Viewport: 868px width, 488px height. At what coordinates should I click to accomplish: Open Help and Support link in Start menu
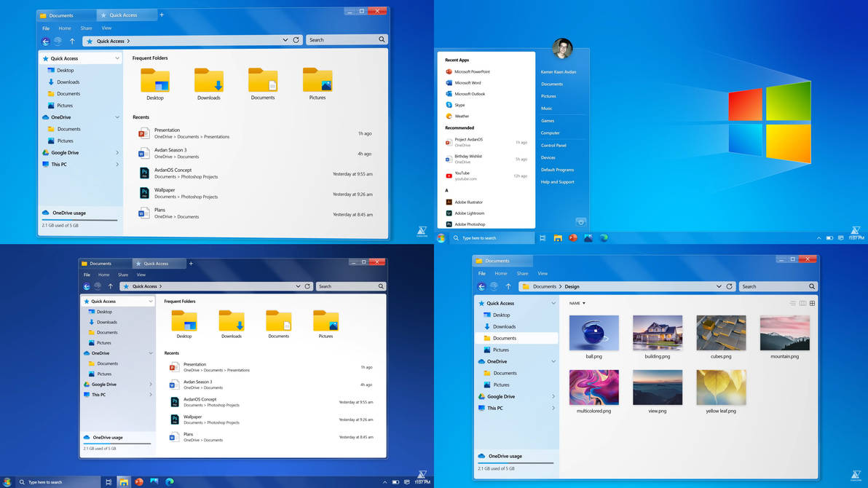pyautogui.click(x=558, y=181)
